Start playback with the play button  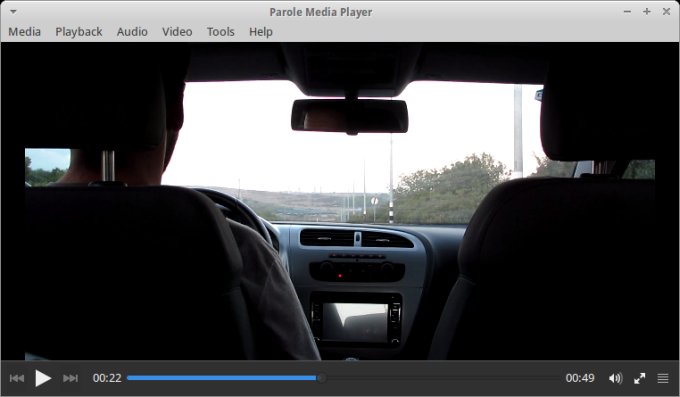coord(43,378)
